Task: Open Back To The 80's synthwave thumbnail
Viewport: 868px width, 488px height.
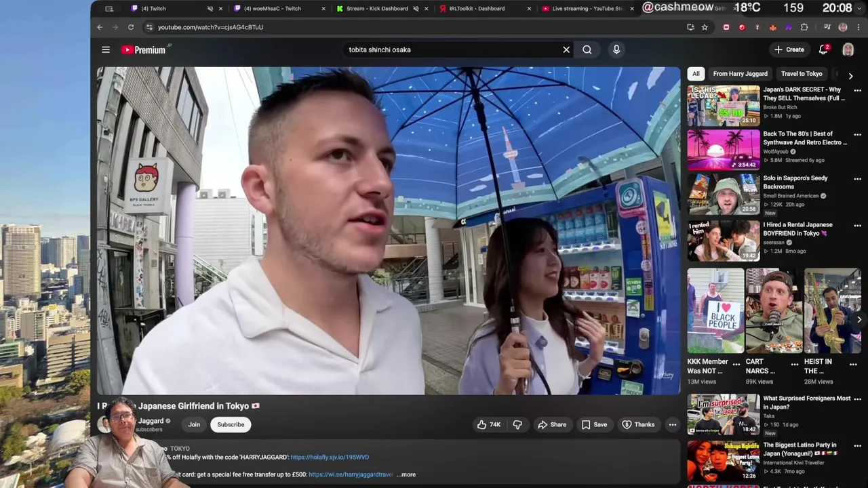Action: tap(724, 150)
